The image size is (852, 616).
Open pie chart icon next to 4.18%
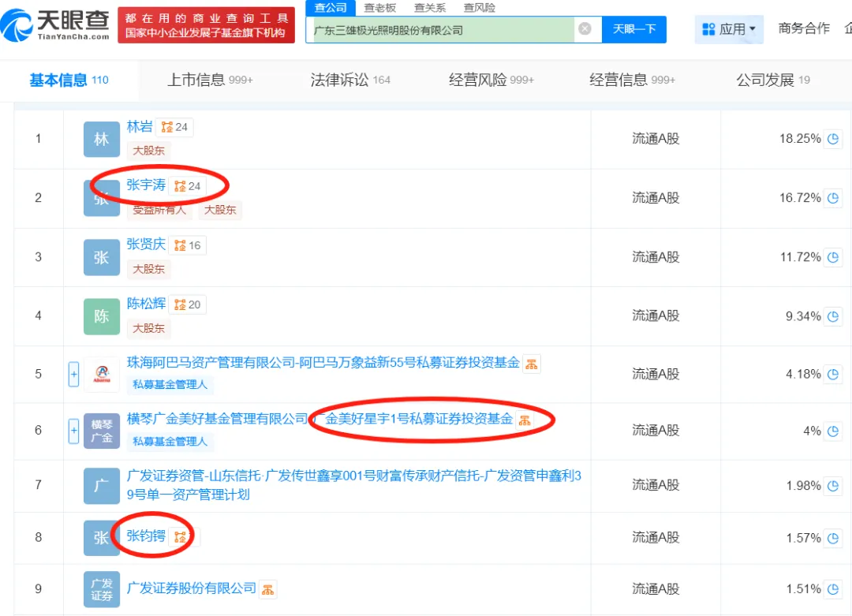(x=833, y=375)
